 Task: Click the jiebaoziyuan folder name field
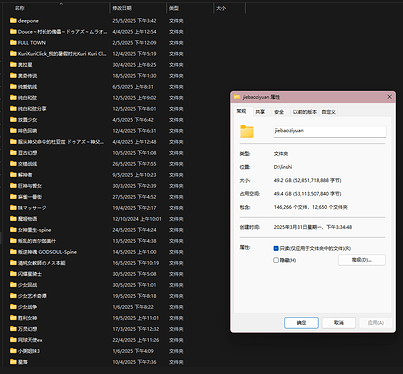(330, 131)
